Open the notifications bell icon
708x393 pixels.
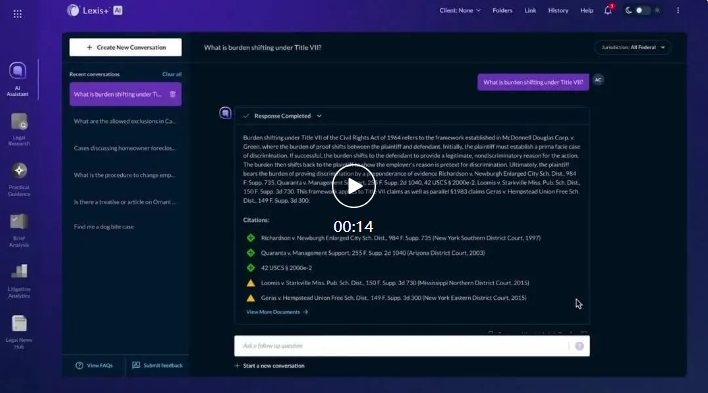click(608, 10)
